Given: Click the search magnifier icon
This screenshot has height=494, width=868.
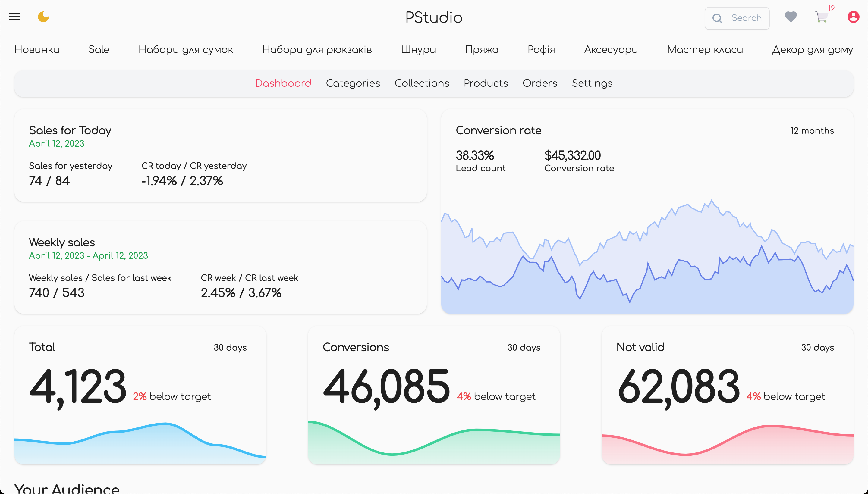Looking at the screenshot, I should tap(717, 18).
